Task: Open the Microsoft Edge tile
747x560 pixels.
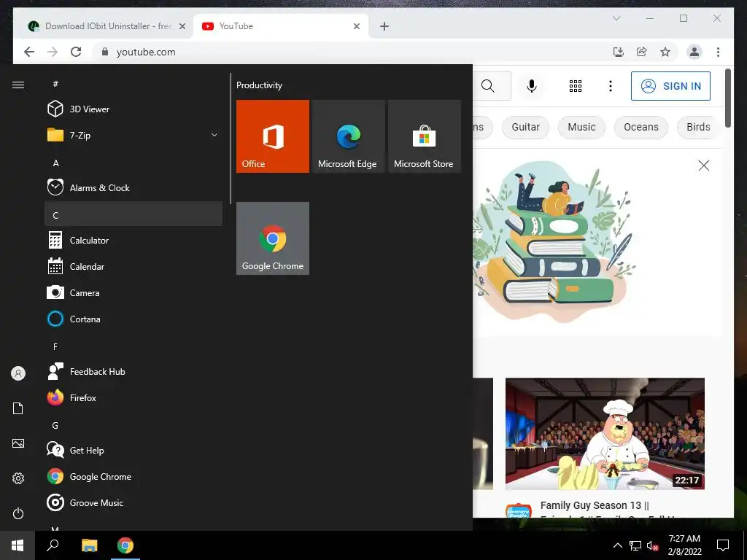Action: click(348, 136)
